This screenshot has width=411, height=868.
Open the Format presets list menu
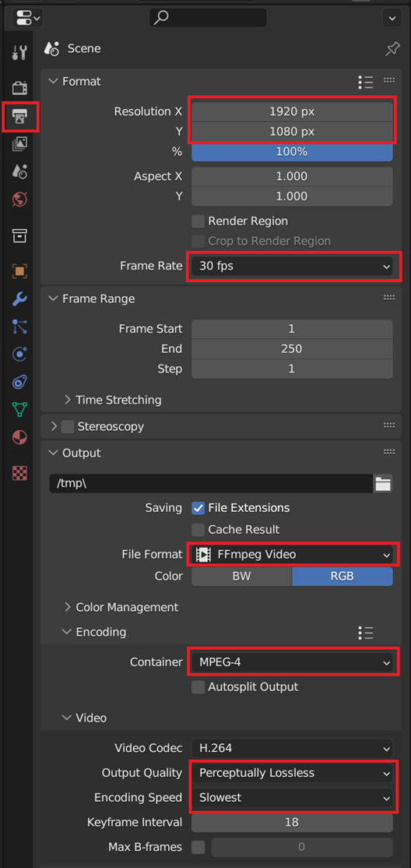(x=366, y=81)
